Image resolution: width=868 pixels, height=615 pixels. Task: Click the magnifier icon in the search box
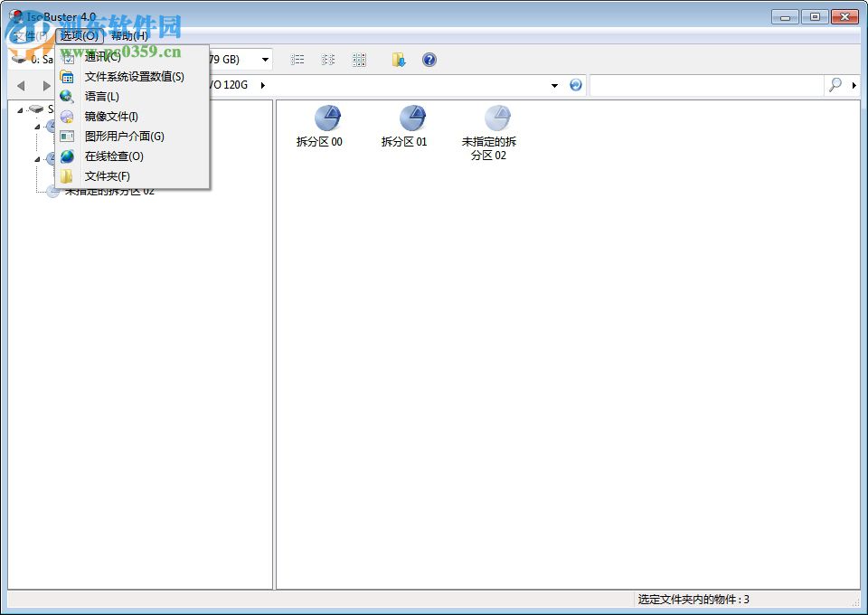pos(834,85)
